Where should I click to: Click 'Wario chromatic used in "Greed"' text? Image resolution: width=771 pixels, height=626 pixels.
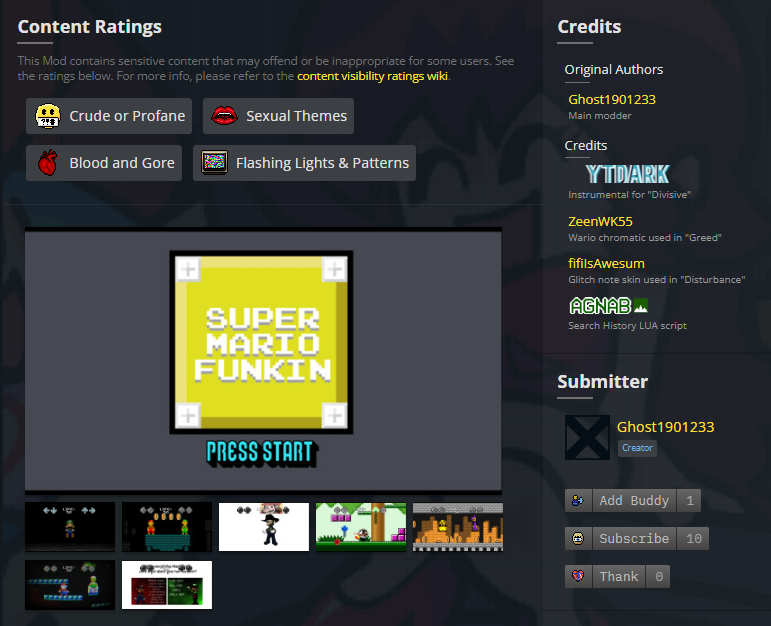[x=645, y=238]
